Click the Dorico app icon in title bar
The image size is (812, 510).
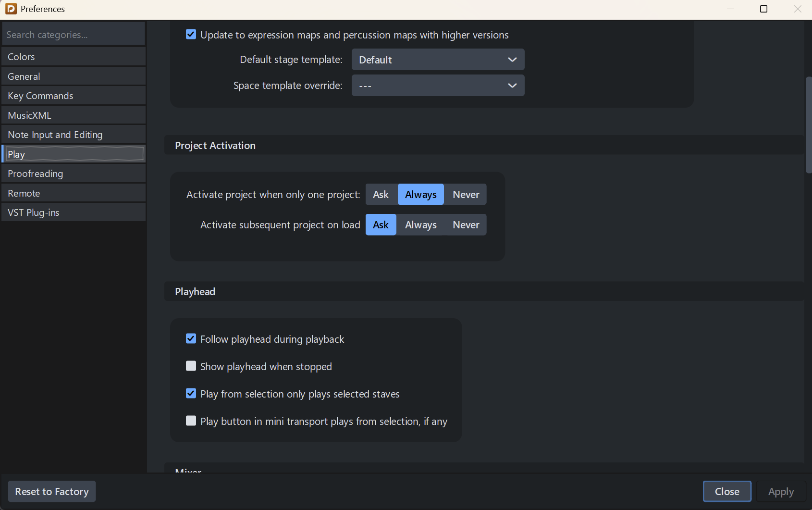[11, 9]
